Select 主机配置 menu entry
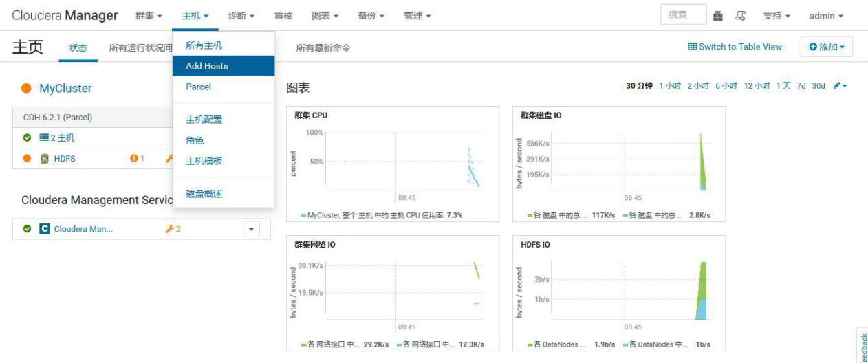The width and height of the screenshot is (868, 363). pyautogui.click(x=224, y=120)
